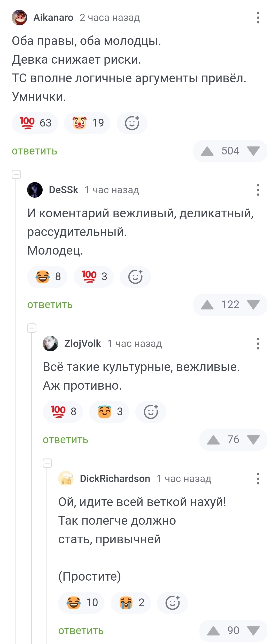Add a new emoji reaction to Aikanaro's comment
Viewport: 279px width, 644px height.
[132, 123]
